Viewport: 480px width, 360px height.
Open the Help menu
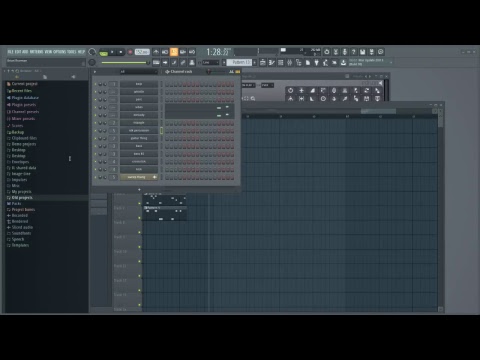(x=81, y=52)
